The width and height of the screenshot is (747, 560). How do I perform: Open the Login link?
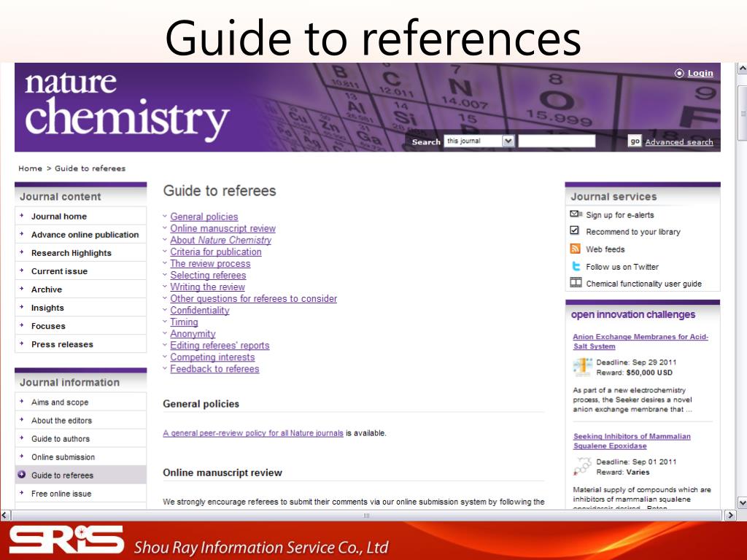[700, 74]
